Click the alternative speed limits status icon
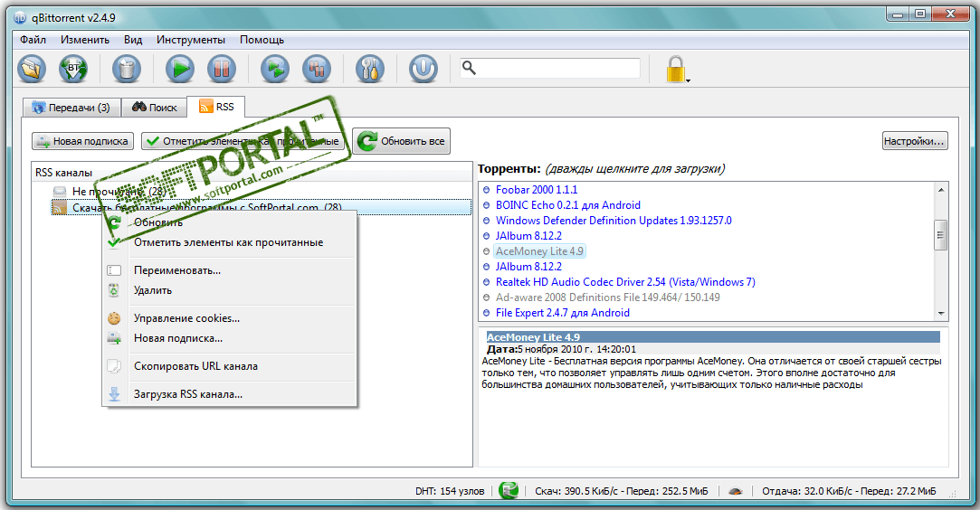Screen dimensions: 980x510 pyautogui.click(x=736, y=491)
